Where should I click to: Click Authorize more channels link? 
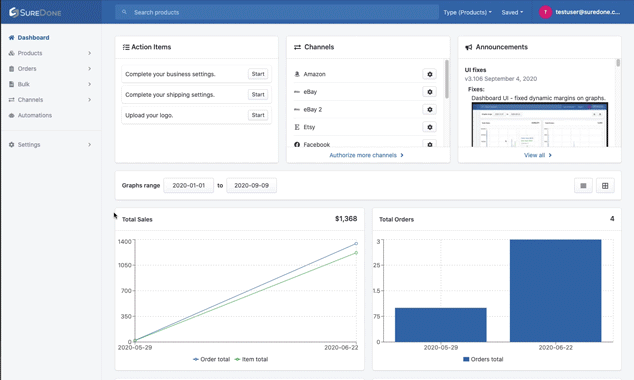point(366,155)
